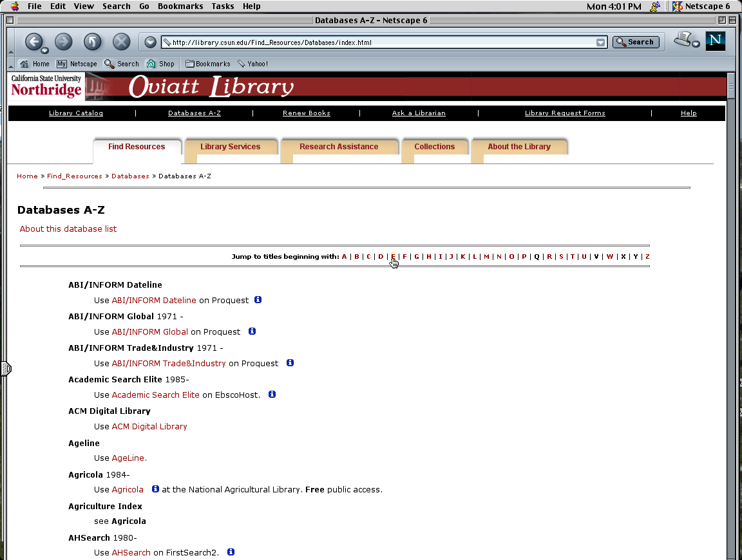Image resolution: width=742 pixels, height=560 pixels.
Task: Click info icon next to Agricola link
Action: (155, 489)
